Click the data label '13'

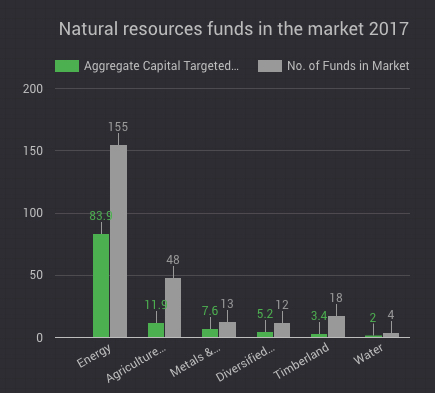click(227, 304)
